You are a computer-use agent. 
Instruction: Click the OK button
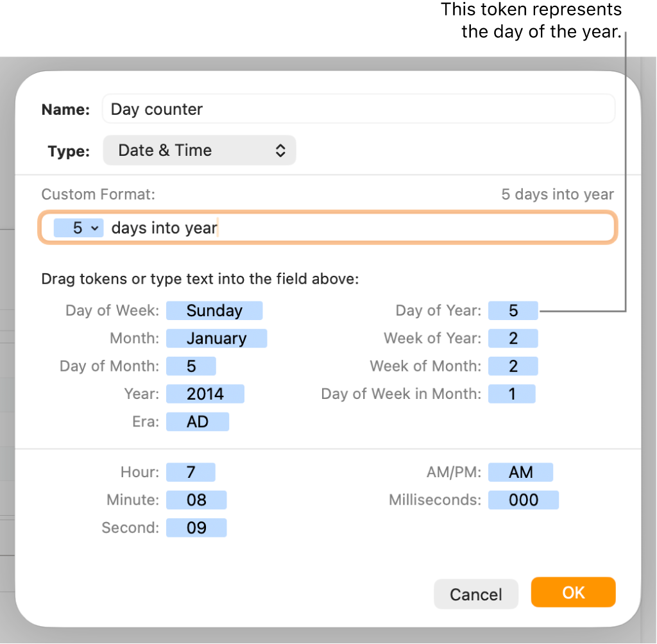572,593
